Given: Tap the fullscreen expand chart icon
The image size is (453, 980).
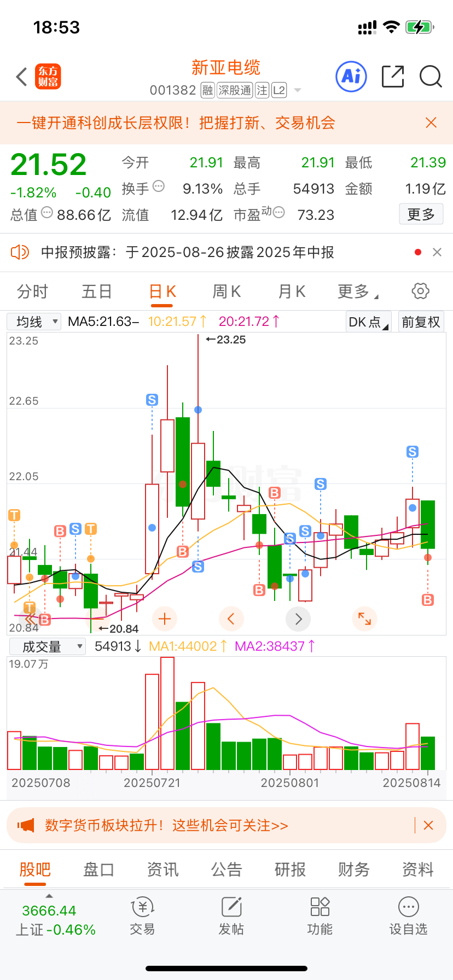Looking at the screenshot, I should (364, 619).
